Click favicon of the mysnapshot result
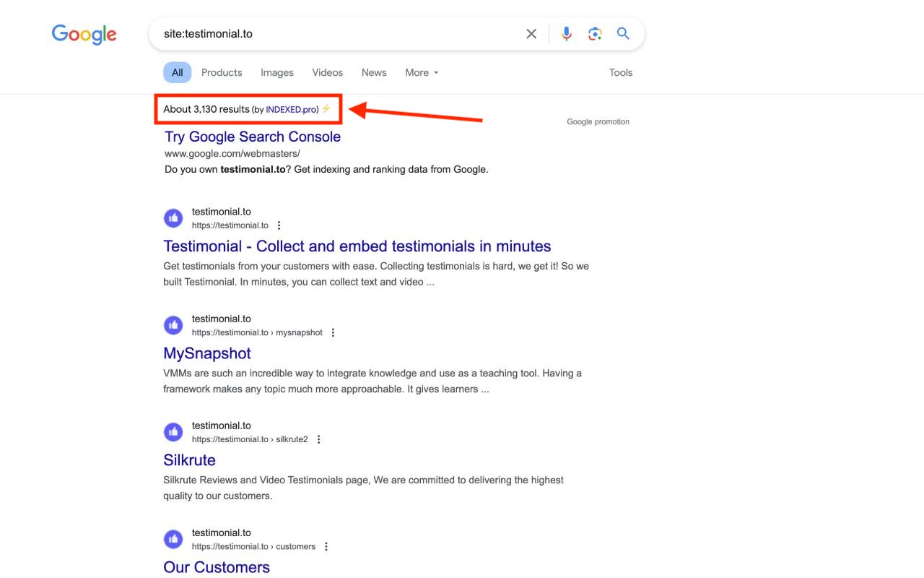Image resolution: width=924 pixels, height=578 pixels. click(x=173, y=325)
